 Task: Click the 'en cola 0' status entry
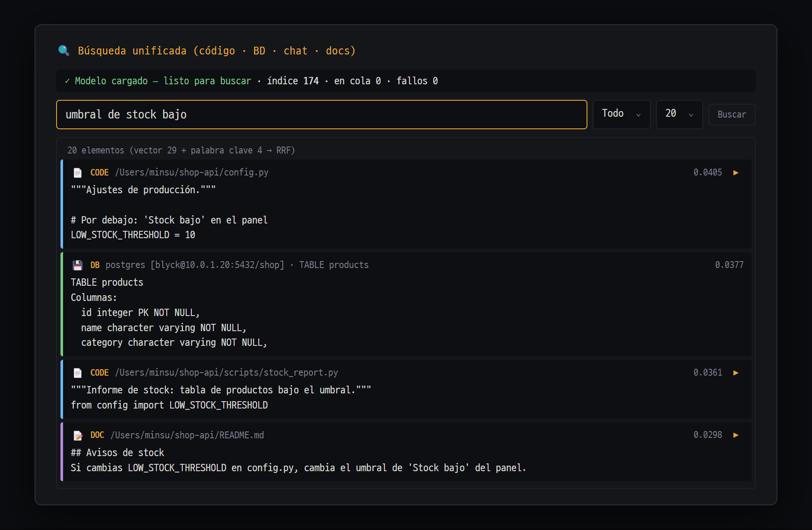pos(358,81)
